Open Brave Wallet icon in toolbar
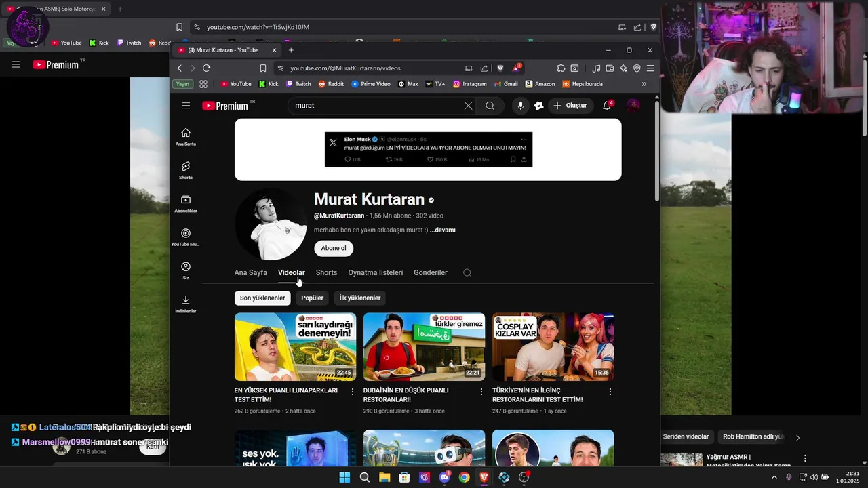Image resolution: width=868 pixels, height=488 pixels. 610,68
